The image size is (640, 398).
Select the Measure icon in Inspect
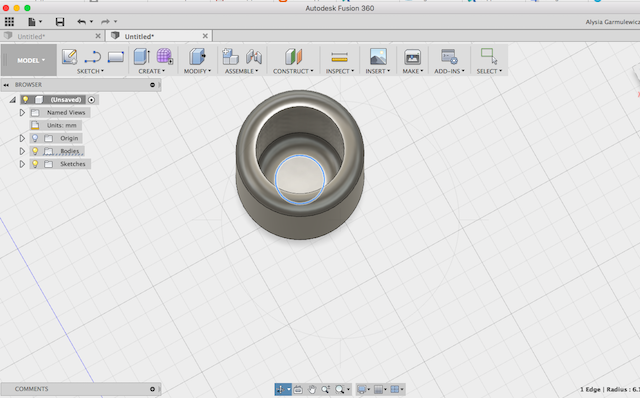tap(339, 57)
